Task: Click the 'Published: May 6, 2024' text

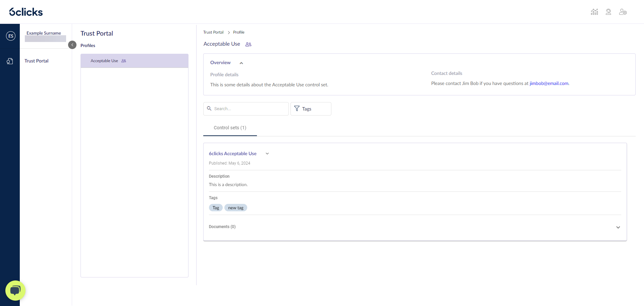Action: coord(229,163)
